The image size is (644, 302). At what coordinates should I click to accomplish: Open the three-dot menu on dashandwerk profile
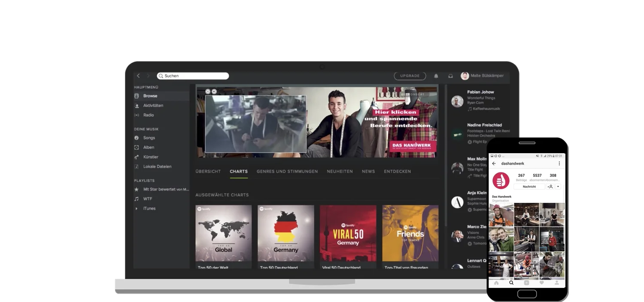tap(559, 163)
